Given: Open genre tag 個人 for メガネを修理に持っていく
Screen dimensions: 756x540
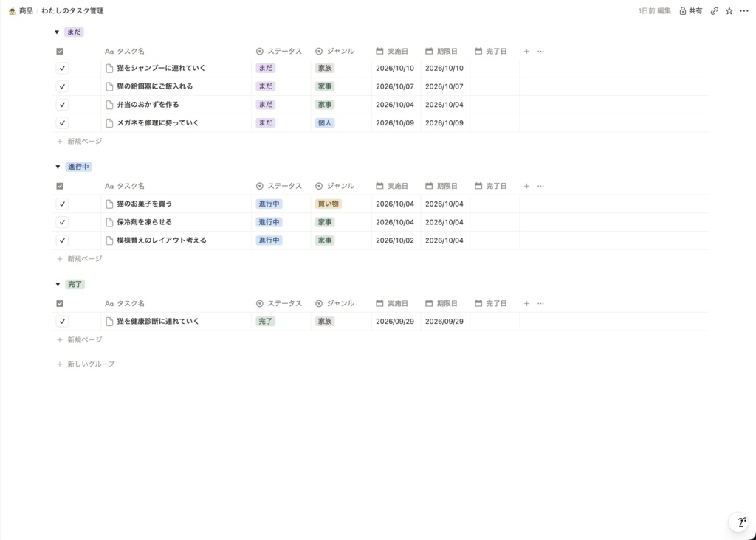Looking at the screenshot, I should point(325,123).
